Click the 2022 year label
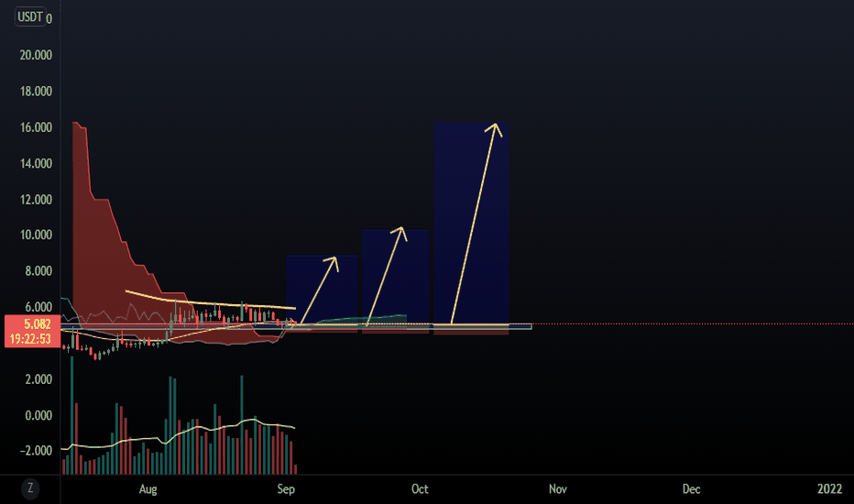 (829, 488)
